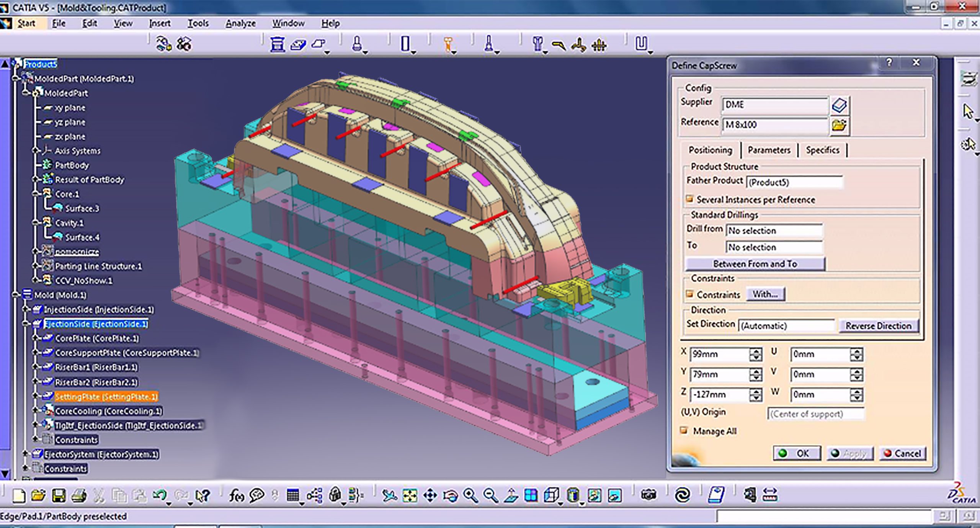Click the Zoom Out magnifier
Viewport: 980px width, 528px height.
point(490,495)
